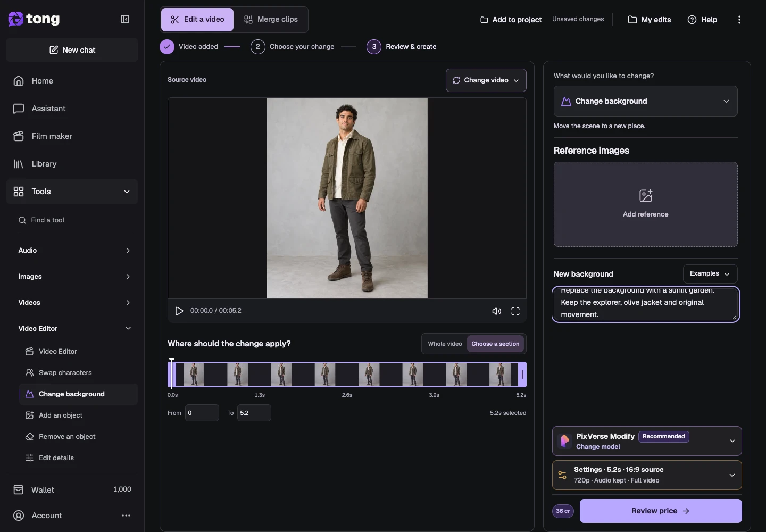Click the timeline end trim handle
This screenshot has width=766, height=532.
click(522, 375)
